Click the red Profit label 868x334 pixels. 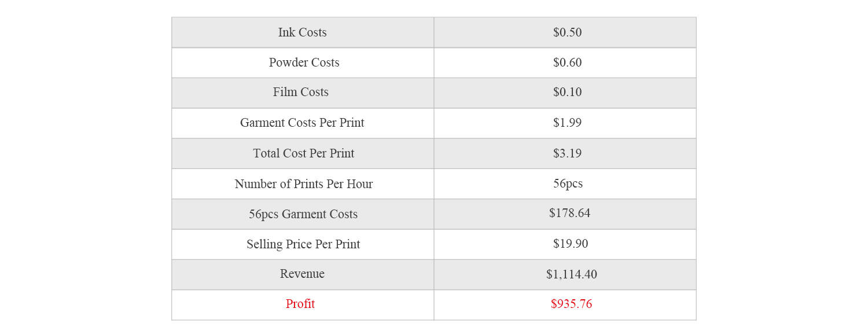[300, 304]
